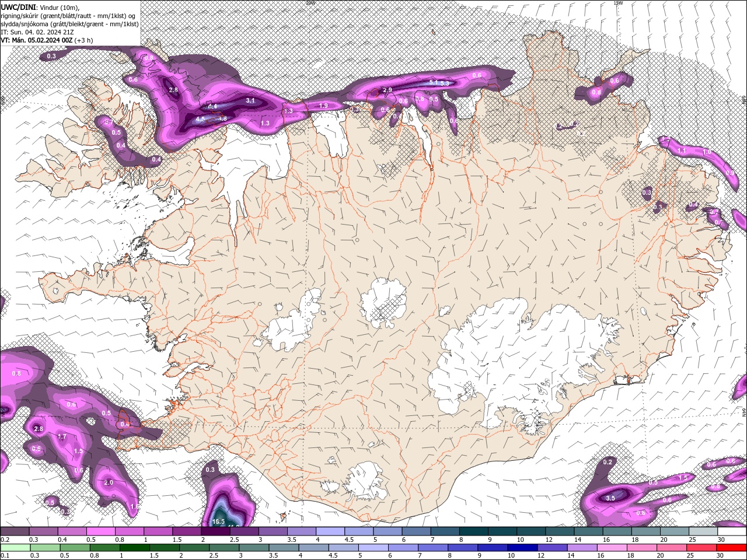
Task: Click the 15W longitude label
Action: (618, 2)
